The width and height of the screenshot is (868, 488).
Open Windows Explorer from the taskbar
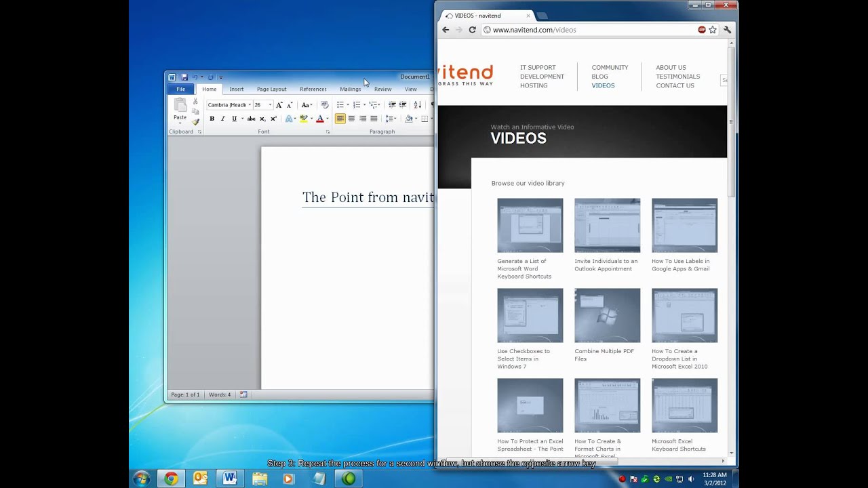pyautogui.click(x=260, y=479)
